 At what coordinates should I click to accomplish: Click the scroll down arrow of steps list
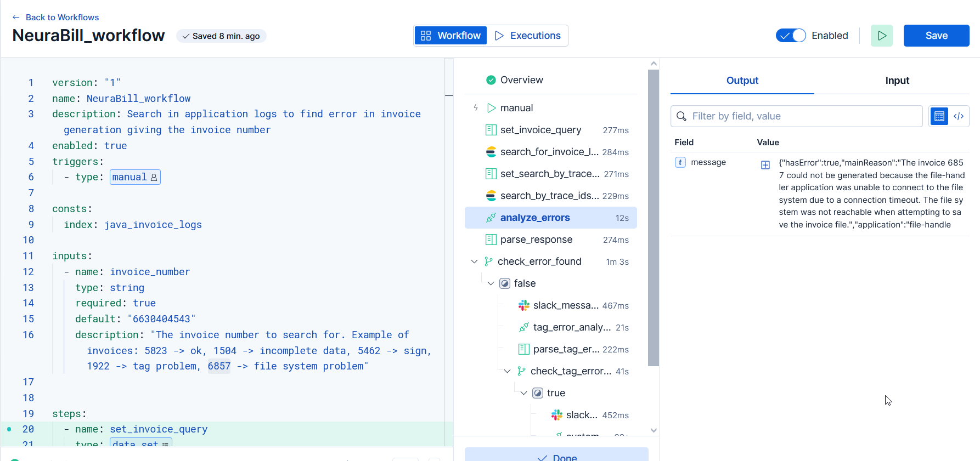(x=654, y=430)
